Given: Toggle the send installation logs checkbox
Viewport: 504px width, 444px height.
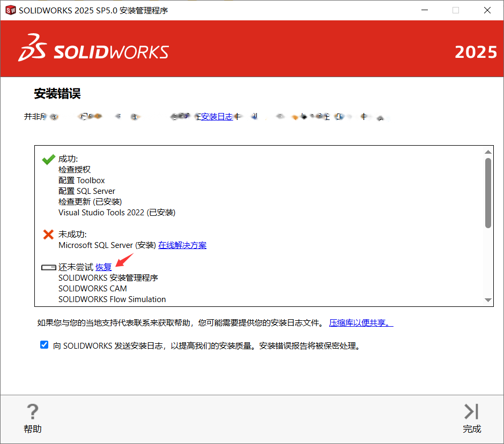Looking at the screenshot, I should point(45,345).
